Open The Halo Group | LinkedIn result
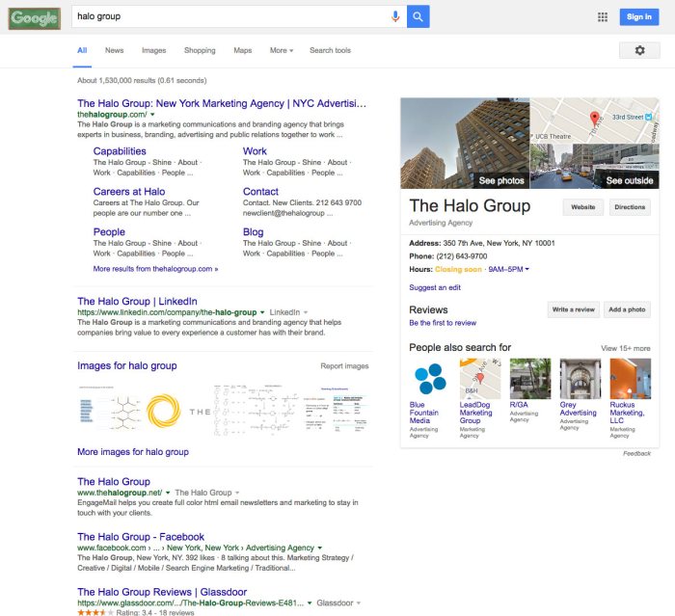This screenshot has height=616, width=675. pos(137,302)
